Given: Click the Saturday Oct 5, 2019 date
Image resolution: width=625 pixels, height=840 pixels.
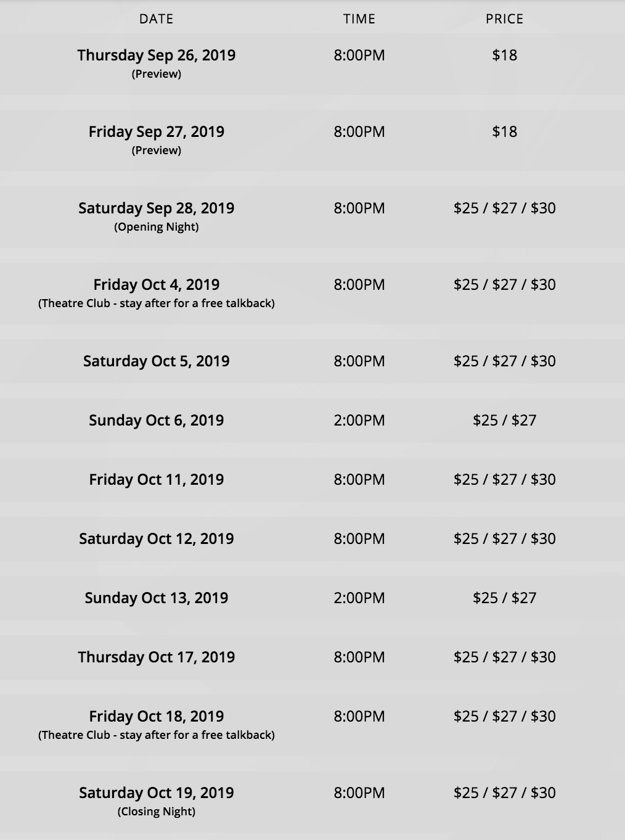Looking at the screenshot, I should pos(157,361).
